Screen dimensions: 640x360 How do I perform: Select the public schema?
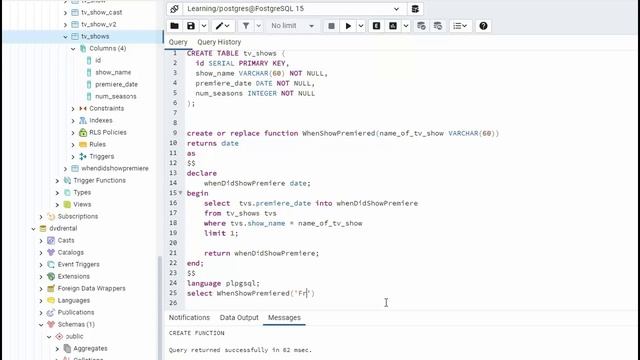point(74,336)
